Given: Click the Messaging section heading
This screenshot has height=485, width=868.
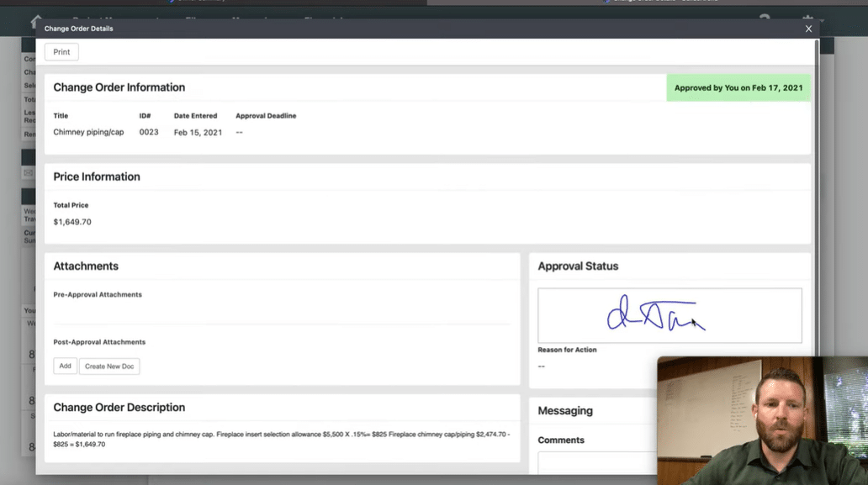Looking at the screenshot, I should coord(565,411).
